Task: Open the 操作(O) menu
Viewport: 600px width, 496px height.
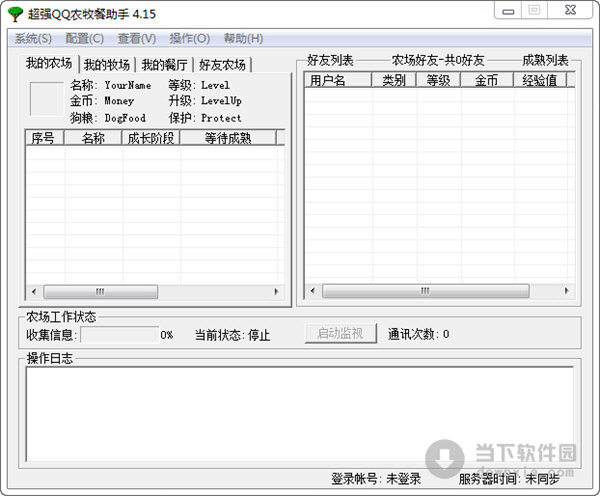Action: coord(190,39)
